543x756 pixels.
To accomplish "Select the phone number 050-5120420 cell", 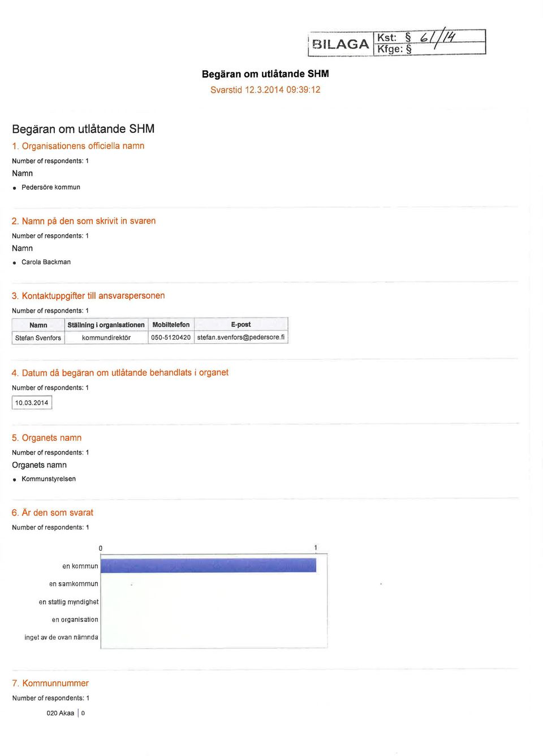I will pos(171,337).
